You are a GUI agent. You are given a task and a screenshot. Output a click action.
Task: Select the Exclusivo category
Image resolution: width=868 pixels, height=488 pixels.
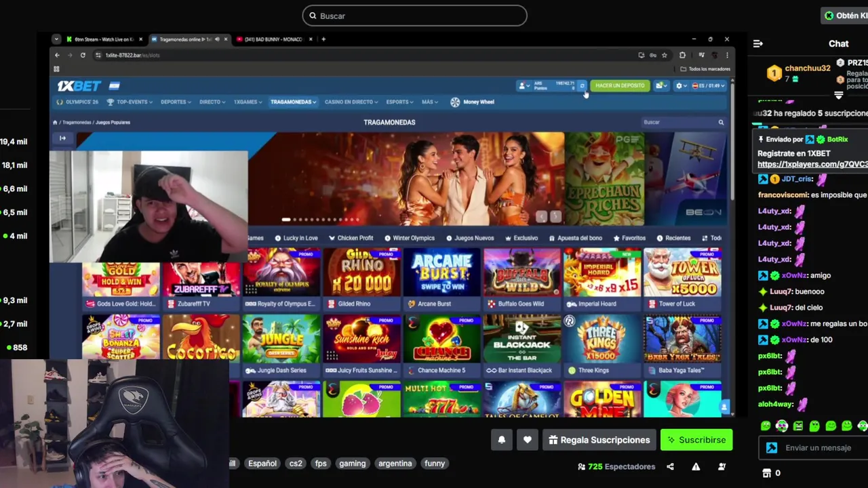(521, 238)
